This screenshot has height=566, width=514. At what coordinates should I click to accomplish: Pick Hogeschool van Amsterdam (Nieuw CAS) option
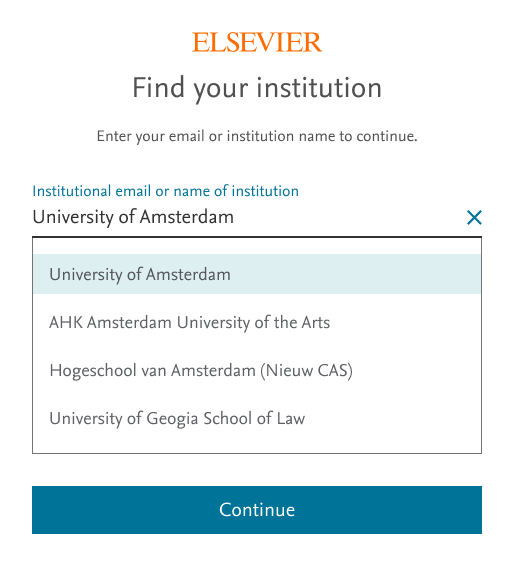coord(257,370)
